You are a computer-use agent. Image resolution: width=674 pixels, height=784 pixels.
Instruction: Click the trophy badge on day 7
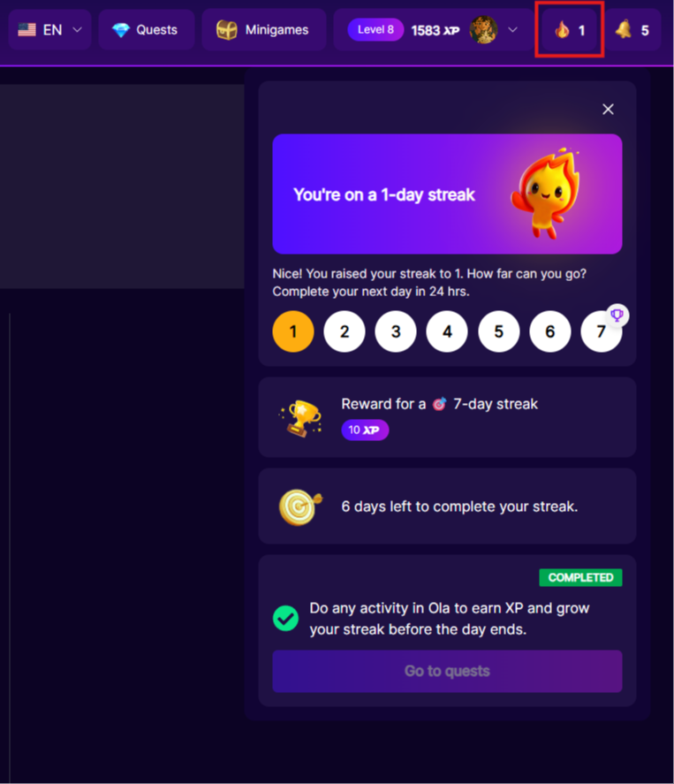pos(617,315)
